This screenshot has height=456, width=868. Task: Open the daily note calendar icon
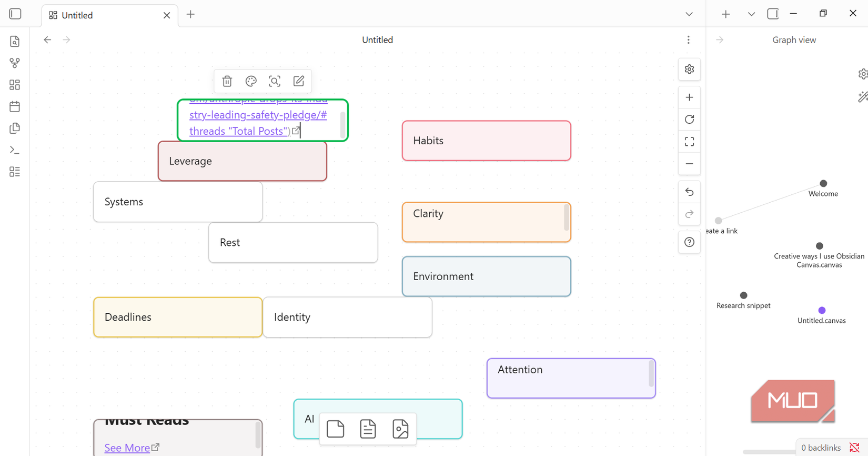pos(15,106)
